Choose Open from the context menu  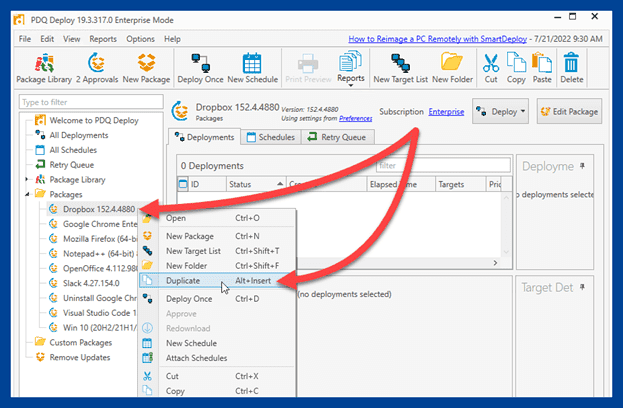coord(217,218)
